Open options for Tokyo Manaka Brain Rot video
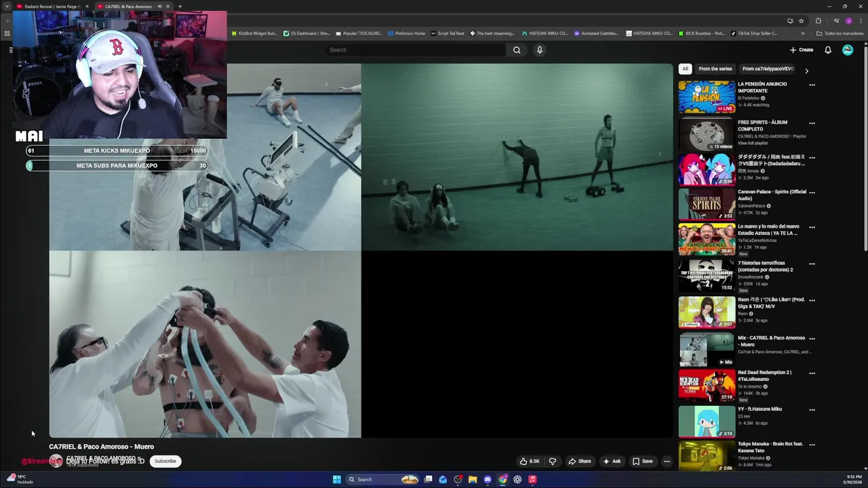 coord(812,445)
